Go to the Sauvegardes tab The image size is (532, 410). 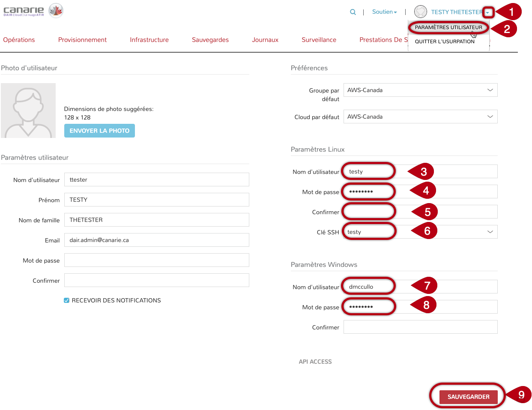[210, 40]
